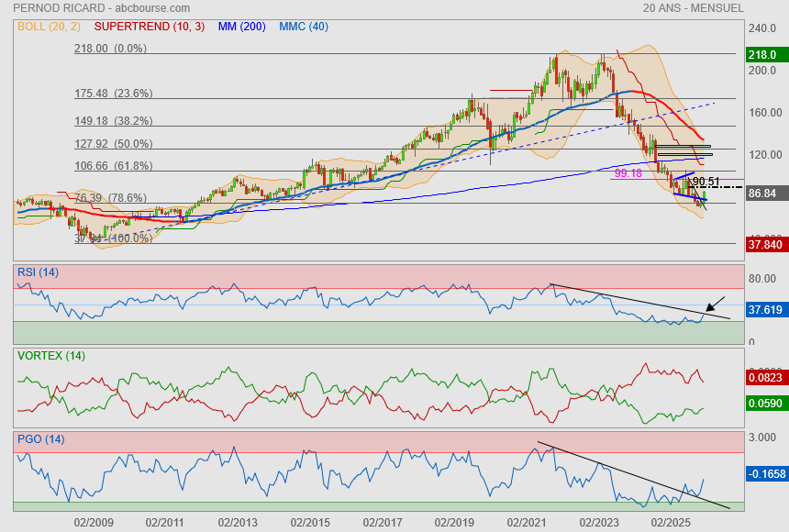Click the pink 99.18 price annotation

pos(628,172)
